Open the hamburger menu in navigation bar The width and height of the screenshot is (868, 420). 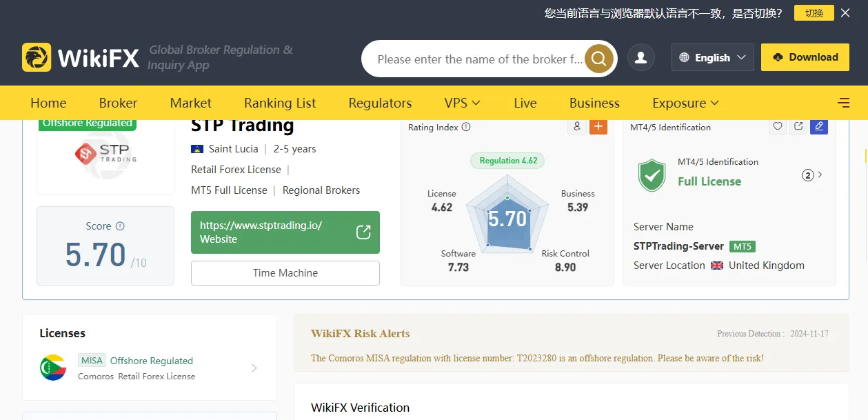tap(843, 103)
